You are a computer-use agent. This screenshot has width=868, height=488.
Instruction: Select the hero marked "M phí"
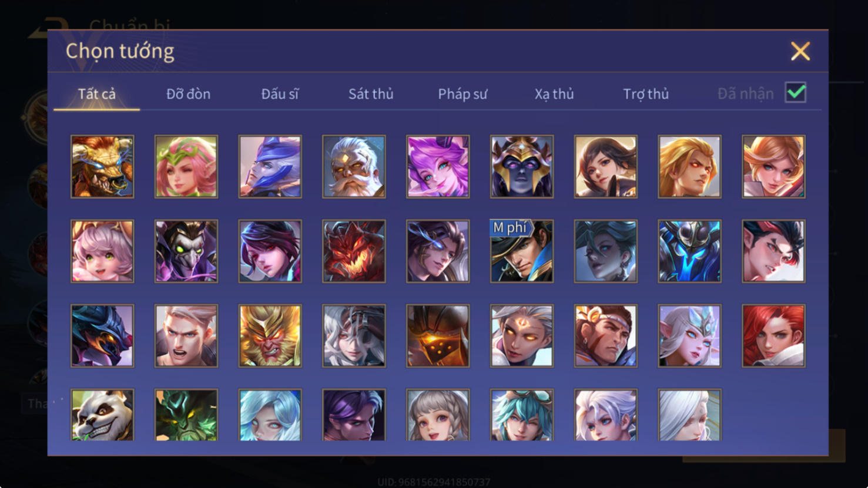[522, 251]
